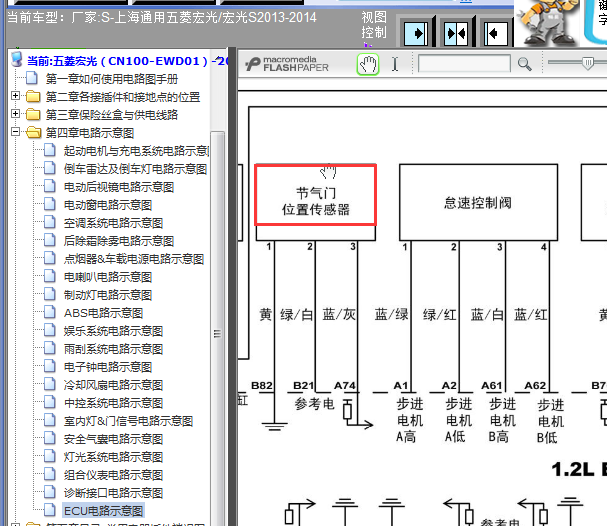Click the mechanic mascot image
The width and height of the screenshot is (607, 526).
coord(547,22)
